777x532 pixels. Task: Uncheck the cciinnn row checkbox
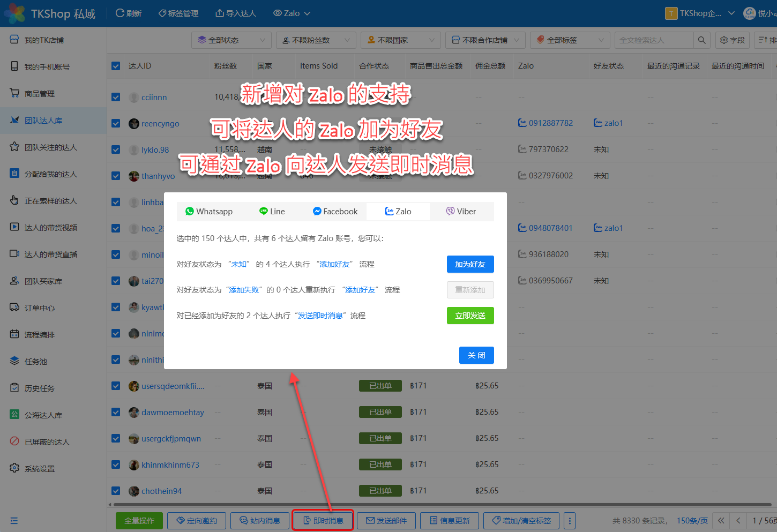tap(116, 97)
